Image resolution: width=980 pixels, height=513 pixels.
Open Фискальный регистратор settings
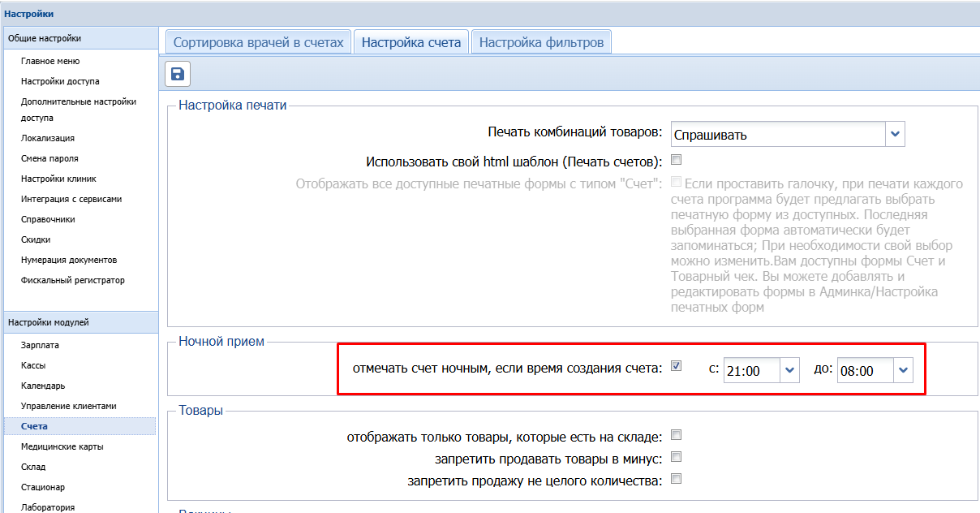coord(73,280)
